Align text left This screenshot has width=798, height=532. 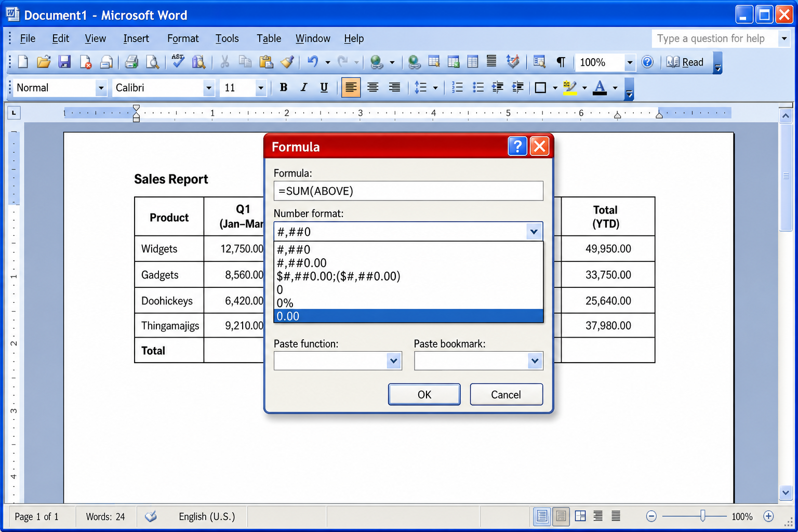coord(351,87)
